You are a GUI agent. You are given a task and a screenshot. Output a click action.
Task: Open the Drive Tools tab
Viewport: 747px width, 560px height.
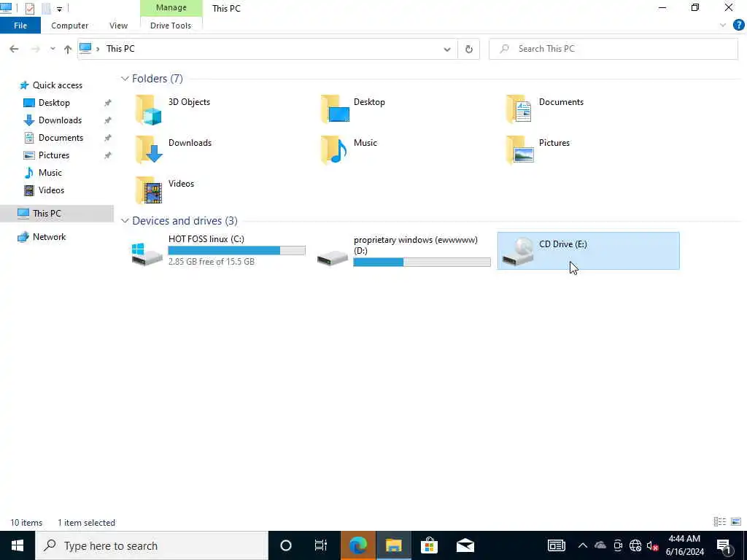[171, 26]
